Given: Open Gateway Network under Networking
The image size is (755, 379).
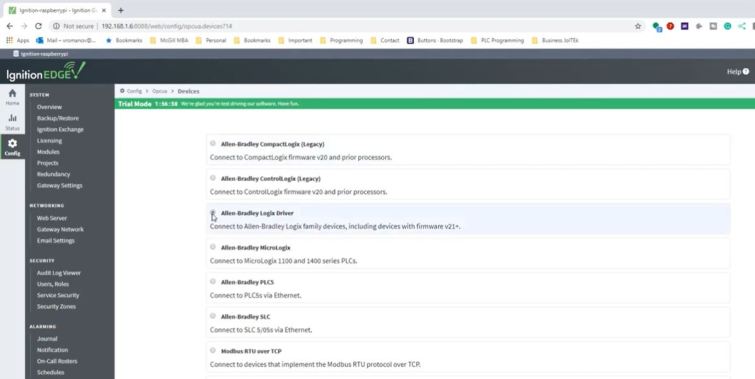Looking at the screenshot, I should pyautogui.click(x=60, y=230).
